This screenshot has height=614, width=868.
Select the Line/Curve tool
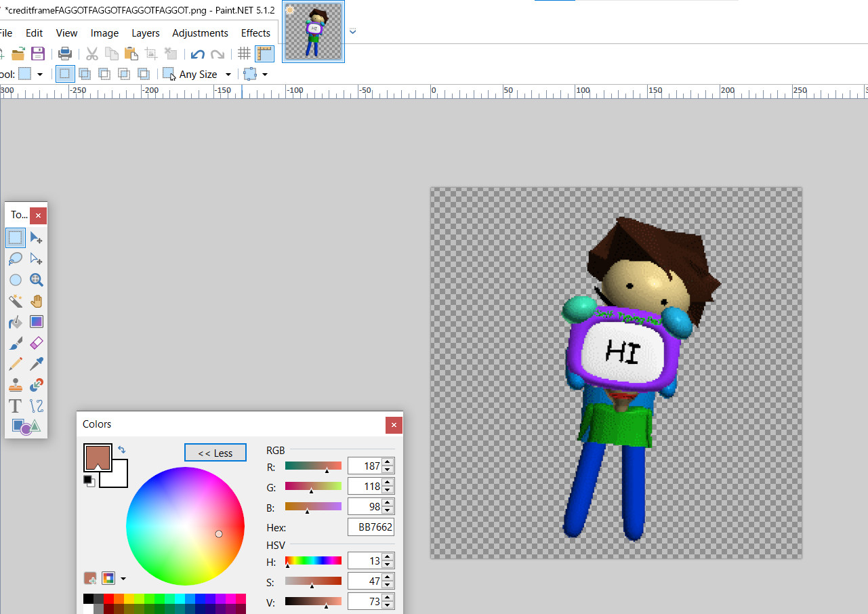(37, 406)
